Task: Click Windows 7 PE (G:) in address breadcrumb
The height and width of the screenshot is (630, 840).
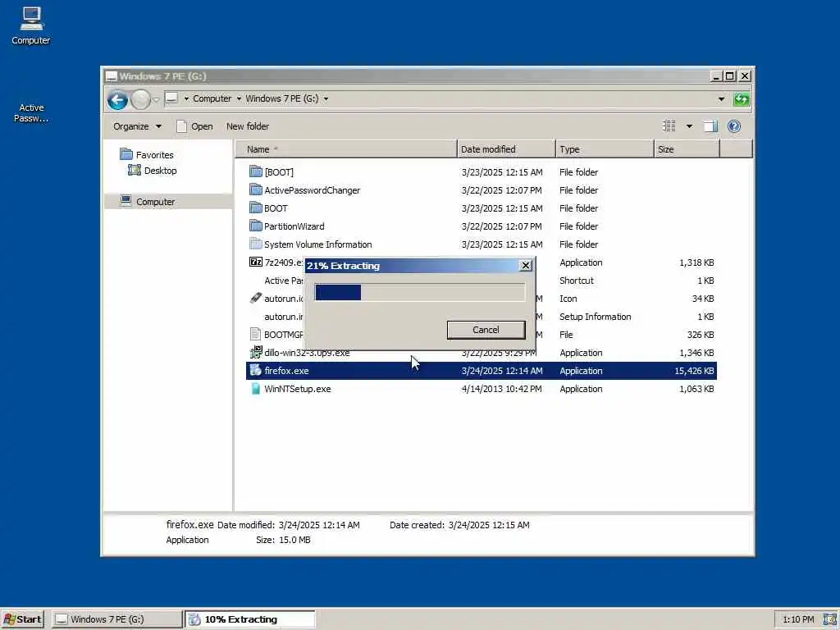Action: (282, 98)
